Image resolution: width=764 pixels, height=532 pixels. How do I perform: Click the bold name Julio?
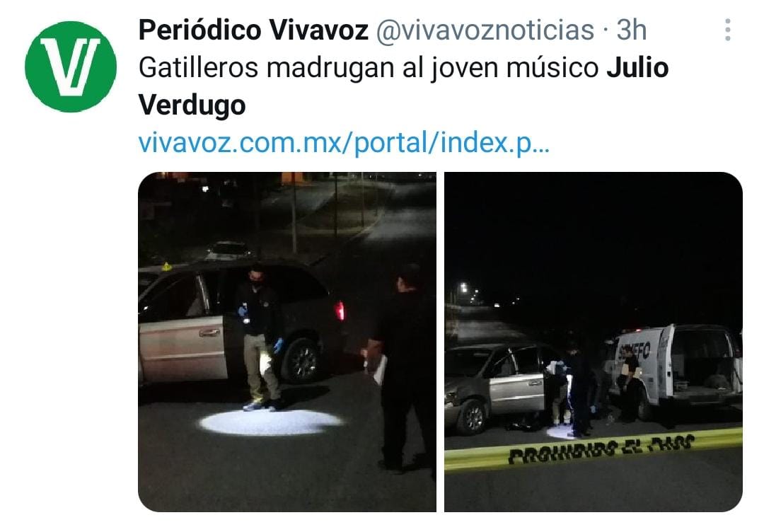[x=638, y=67]
